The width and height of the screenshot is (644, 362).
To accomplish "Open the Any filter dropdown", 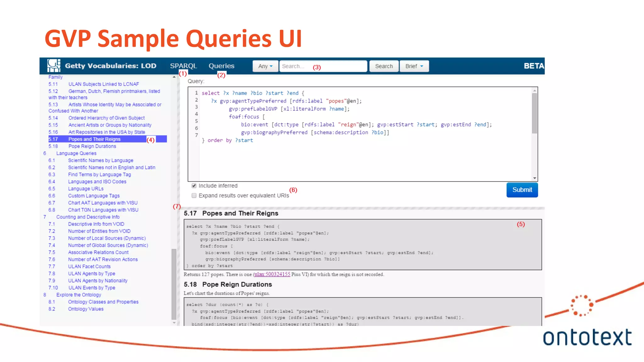I will pos(265,66).
